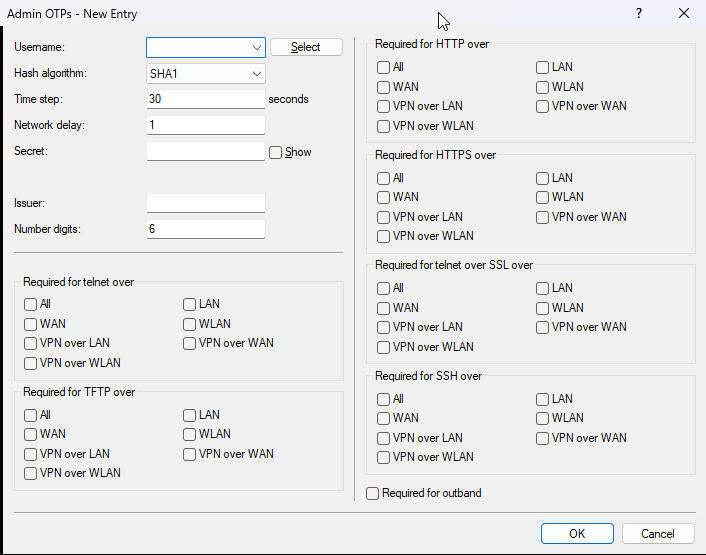Screen dimensions: 706x555
Task: Check VPN over LAN for telnet over SSL
Action: 384,327
